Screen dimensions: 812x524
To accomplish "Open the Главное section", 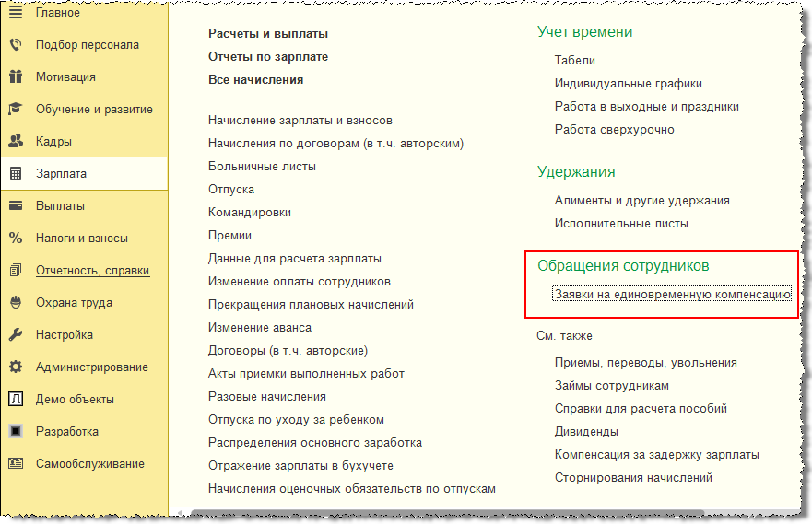I will tap(57, 12).
